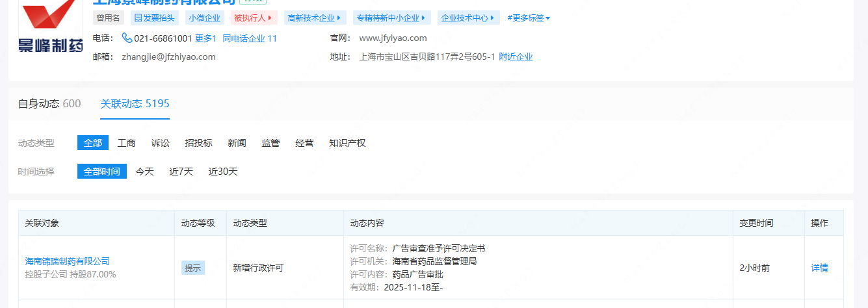Select 近30天 time filter
The height and width of the screenshot is (308, 868).
(x=223, y=172)
